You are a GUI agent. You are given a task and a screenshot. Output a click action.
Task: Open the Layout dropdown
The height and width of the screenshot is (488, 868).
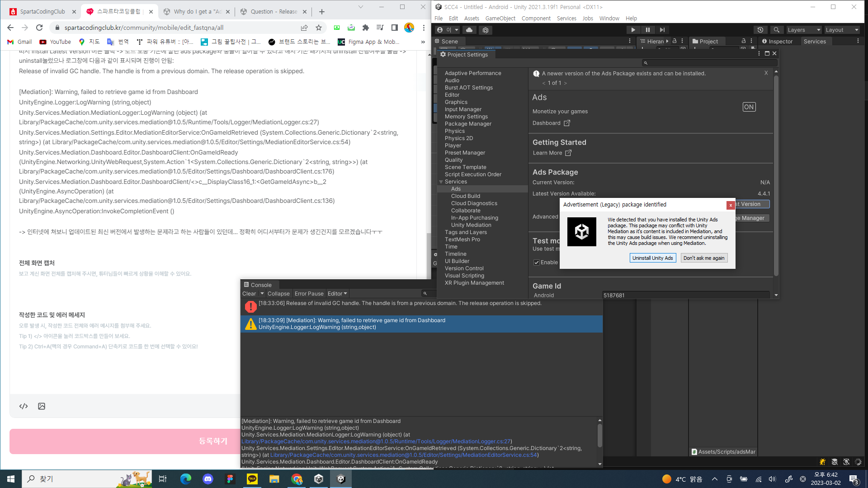pos(842,30)
